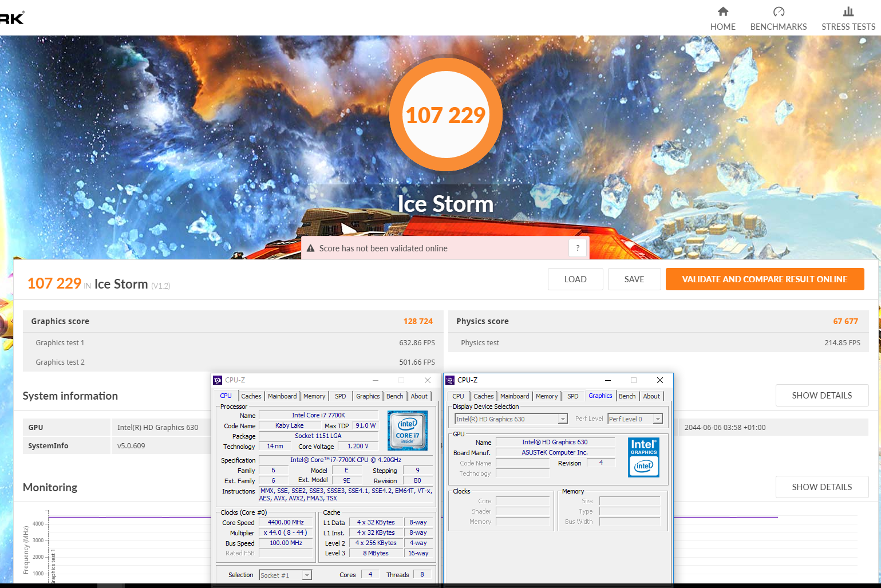Screen dimensions: 881x588
Task: Click the Technology value '14 nm'
Action: (x=275, y=446)
